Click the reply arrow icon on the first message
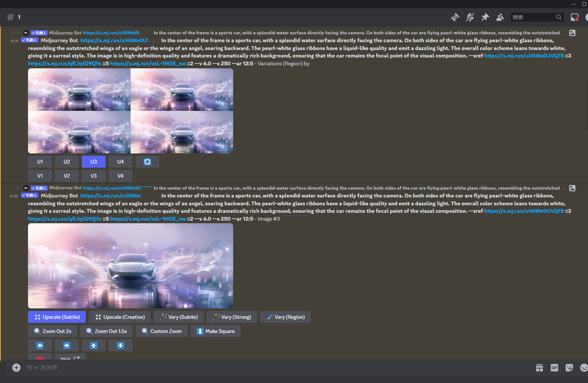The height and width of the screenshot is (383, 588). 26,33
